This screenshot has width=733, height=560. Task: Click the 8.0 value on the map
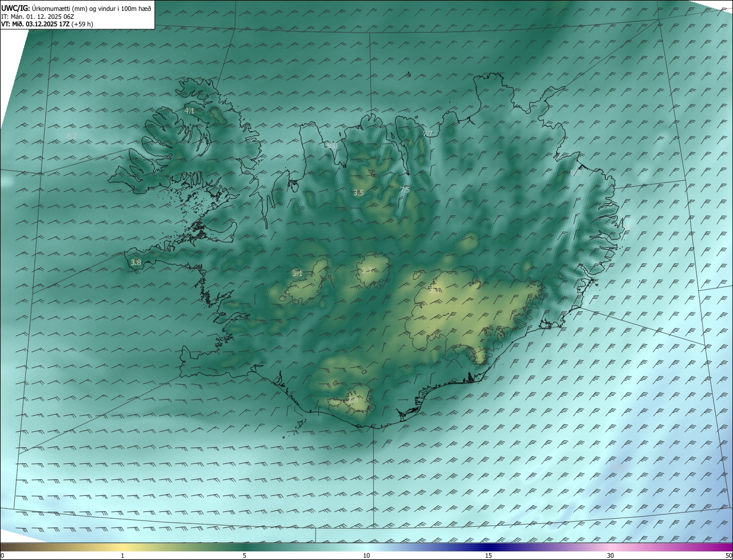click(332, 146)
